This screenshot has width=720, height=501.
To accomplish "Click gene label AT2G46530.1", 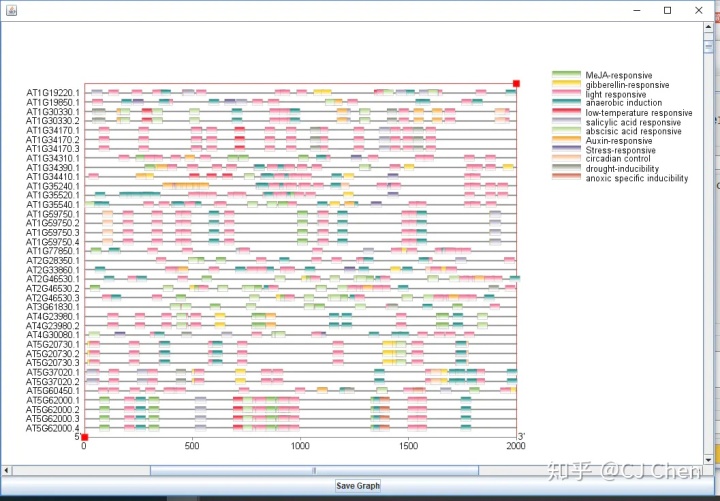I will coord(53,279).
